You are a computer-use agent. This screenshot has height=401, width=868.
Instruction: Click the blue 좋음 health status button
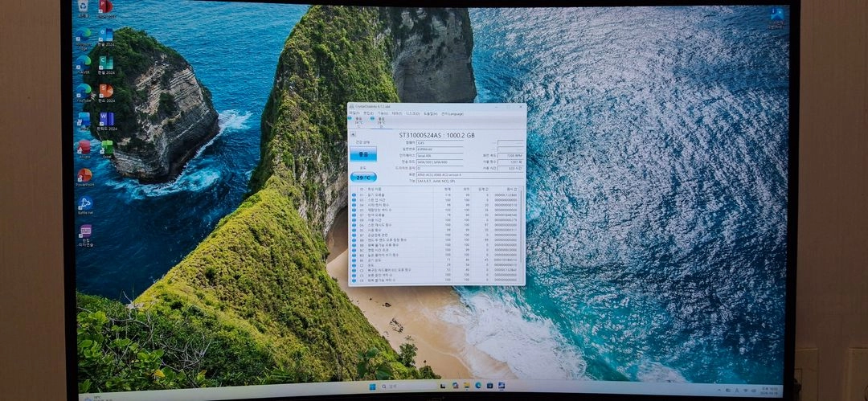(364, 154)
